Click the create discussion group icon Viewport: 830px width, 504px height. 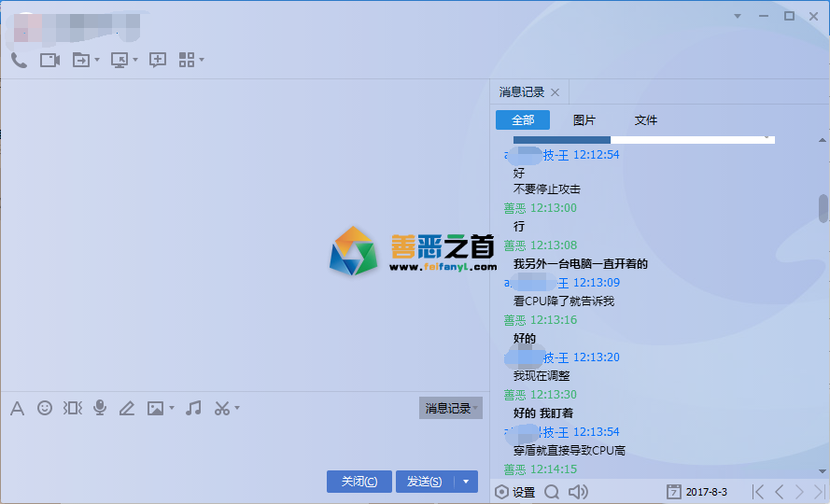pos(158,60)
